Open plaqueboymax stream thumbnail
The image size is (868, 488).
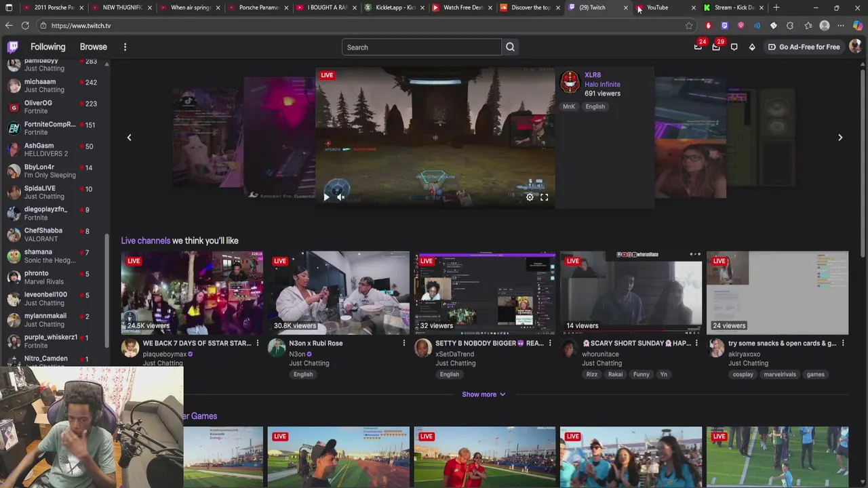192,293
